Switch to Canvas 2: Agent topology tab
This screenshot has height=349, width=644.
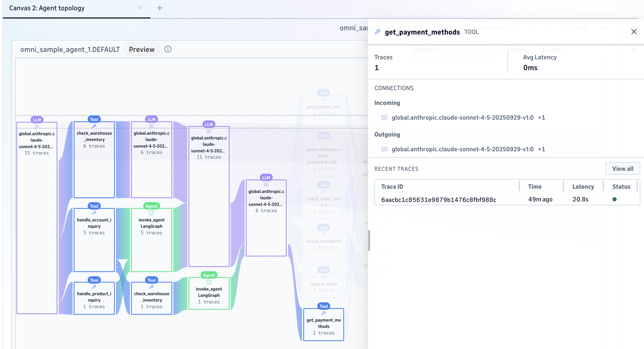[47, 8]
